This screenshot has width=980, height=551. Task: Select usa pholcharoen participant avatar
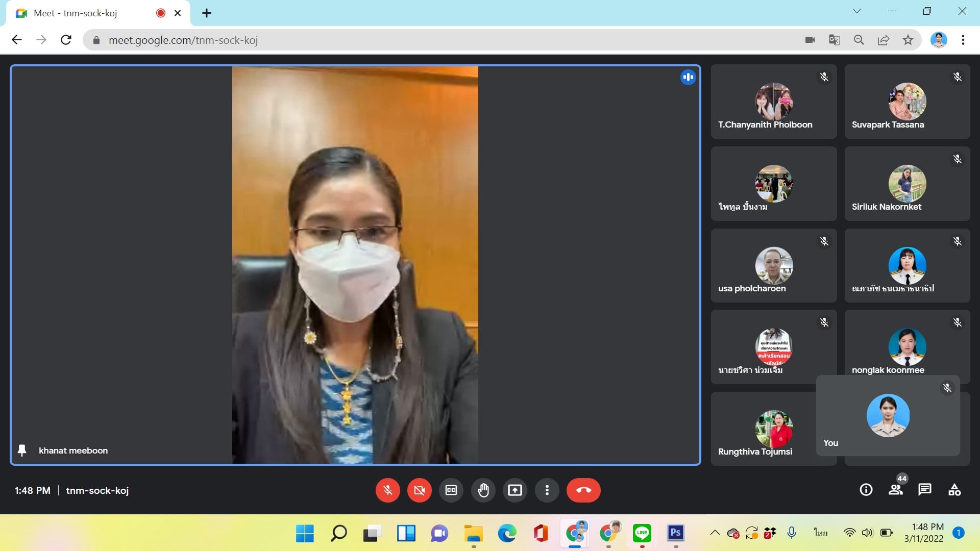tap(774, 265)
